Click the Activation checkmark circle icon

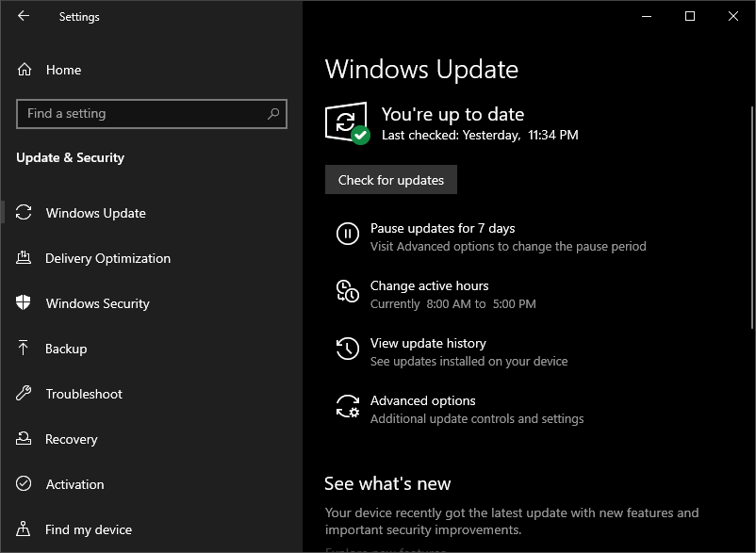pos(24,483)
